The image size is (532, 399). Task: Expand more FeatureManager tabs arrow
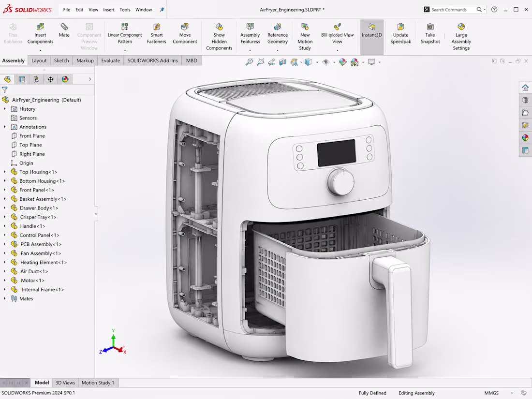point(90,79)
